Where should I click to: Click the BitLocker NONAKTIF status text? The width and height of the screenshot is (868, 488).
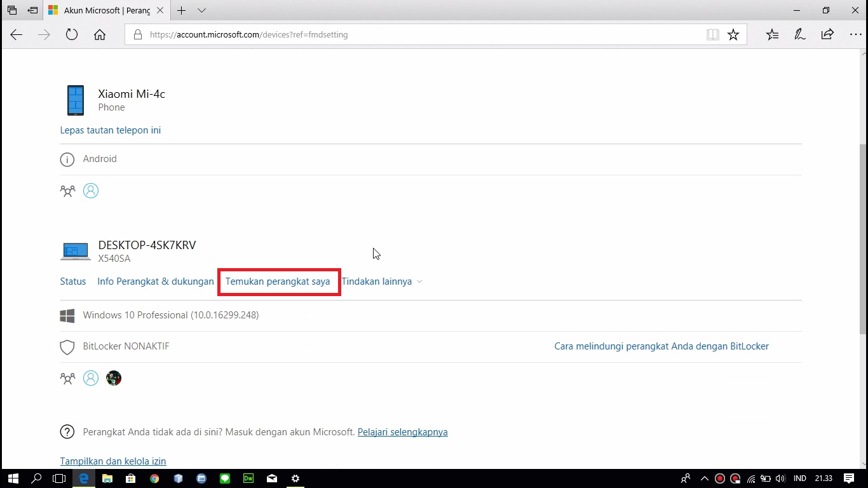pyautogui.click(x=126, y=346)
